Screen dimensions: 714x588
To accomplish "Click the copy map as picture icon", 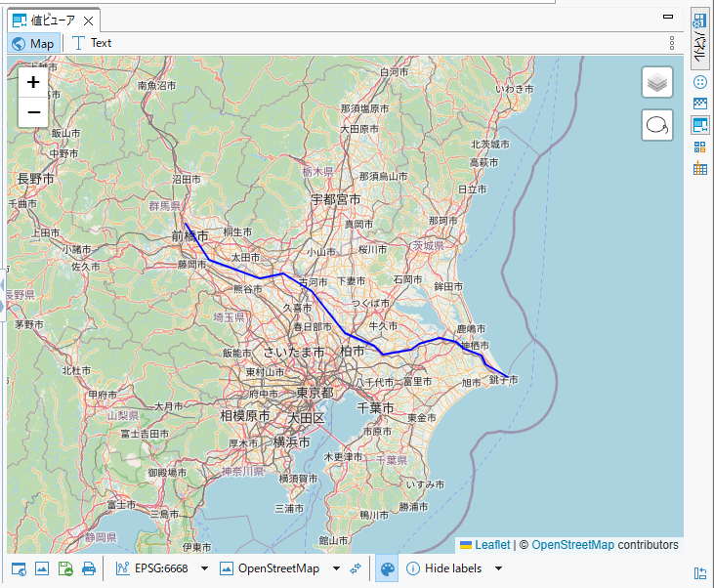I will 42,569.
